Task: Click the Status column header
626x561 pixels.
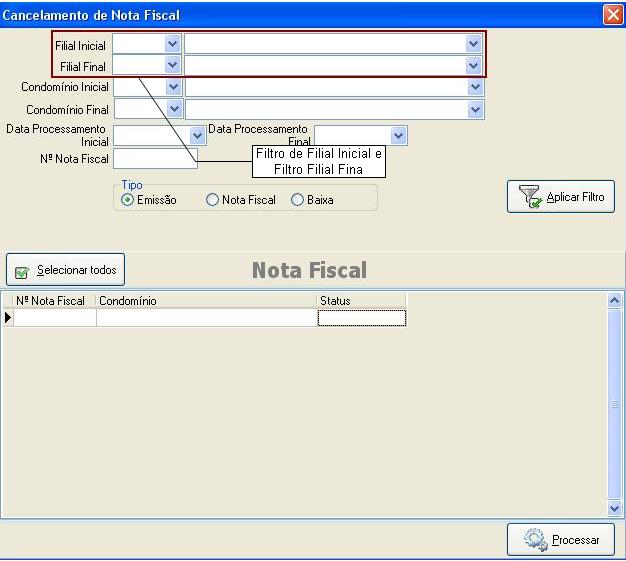Action: tap(361, 300)
